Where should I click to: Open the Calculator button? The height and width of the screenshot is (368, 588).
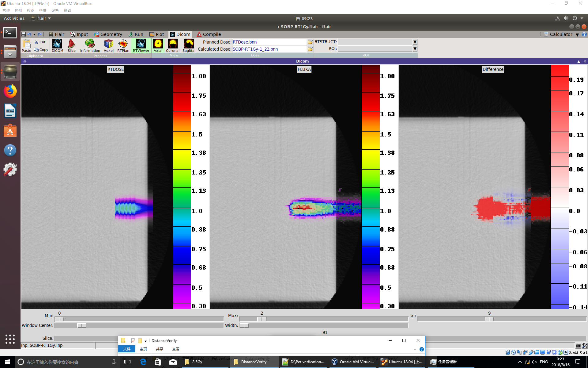pyautogui.click(x=558, y=34)
